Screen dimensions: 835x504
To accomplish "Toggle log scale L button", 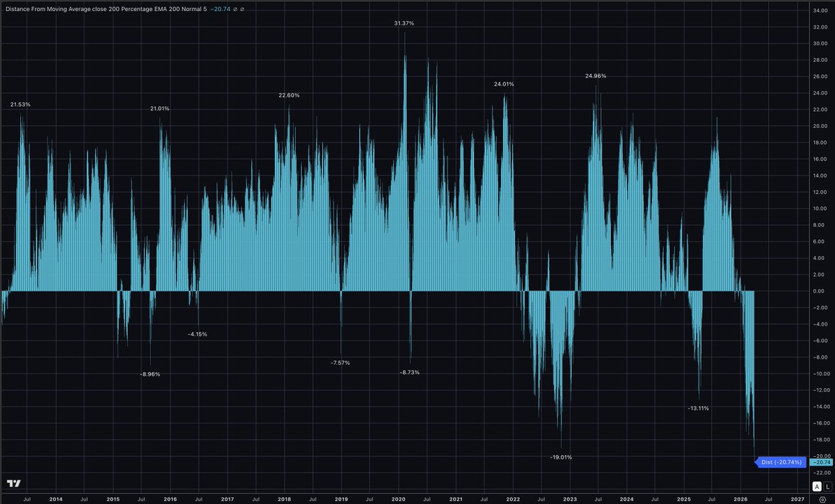I will click(x=827, y=486).
